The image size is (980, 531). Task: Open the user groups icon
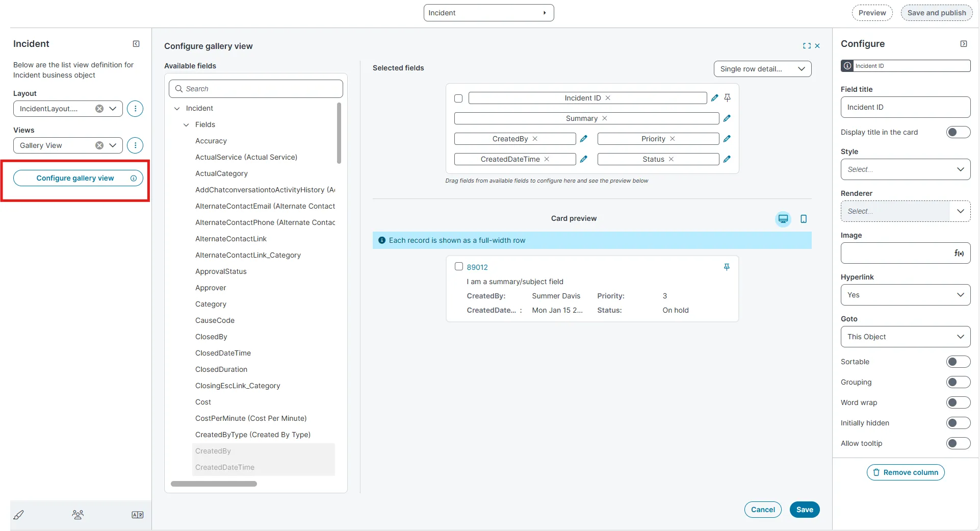click(78, 515)
